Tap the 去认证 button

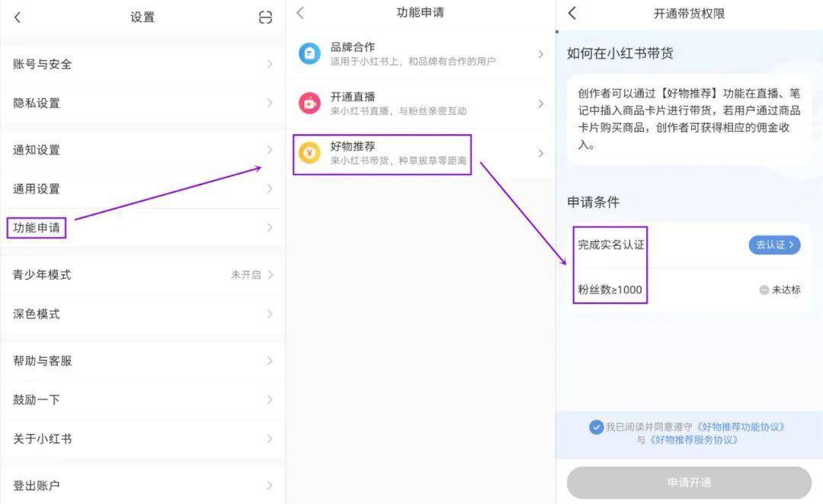(x=774, y=245)
